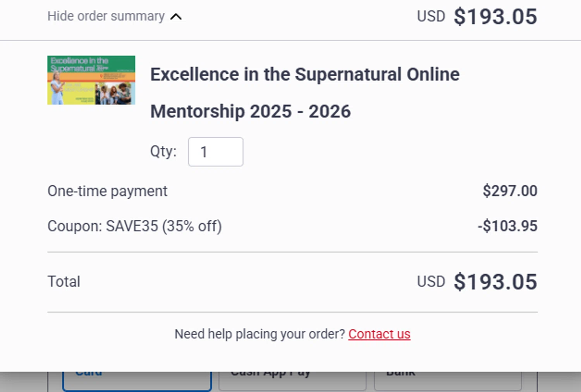Open the mentorship product thumbnail image
The width and height of the screenshot is (581, 392).
[91, 80]
